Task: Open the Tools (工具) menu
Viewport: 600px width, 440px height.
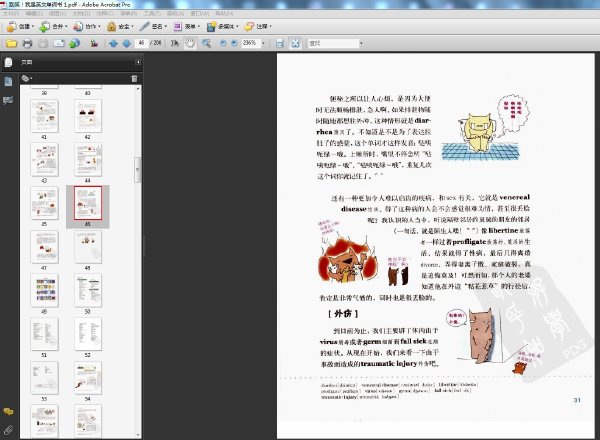Action: tap(152, 13)
